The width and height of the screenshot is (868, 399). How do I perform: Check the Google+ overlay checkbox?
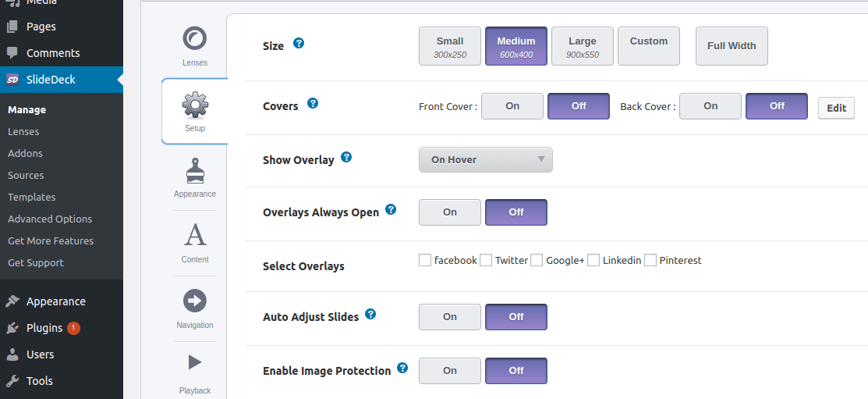[x=537, y=260]
